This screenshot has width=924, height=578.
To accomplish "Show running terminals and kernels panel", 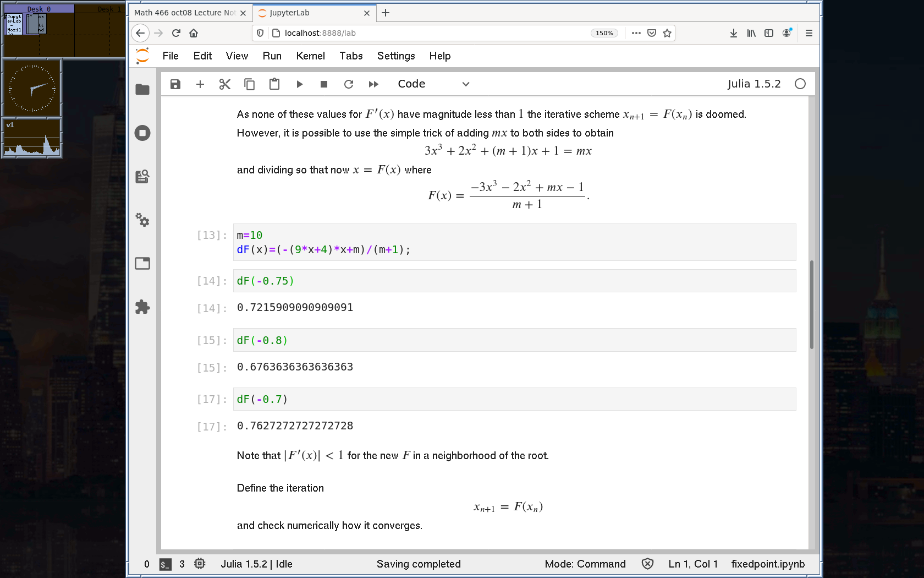I will (142, 133).
